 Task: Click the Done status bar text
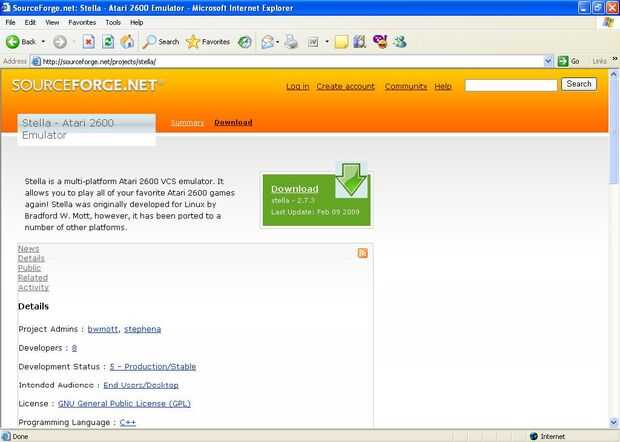click(21, 436)
